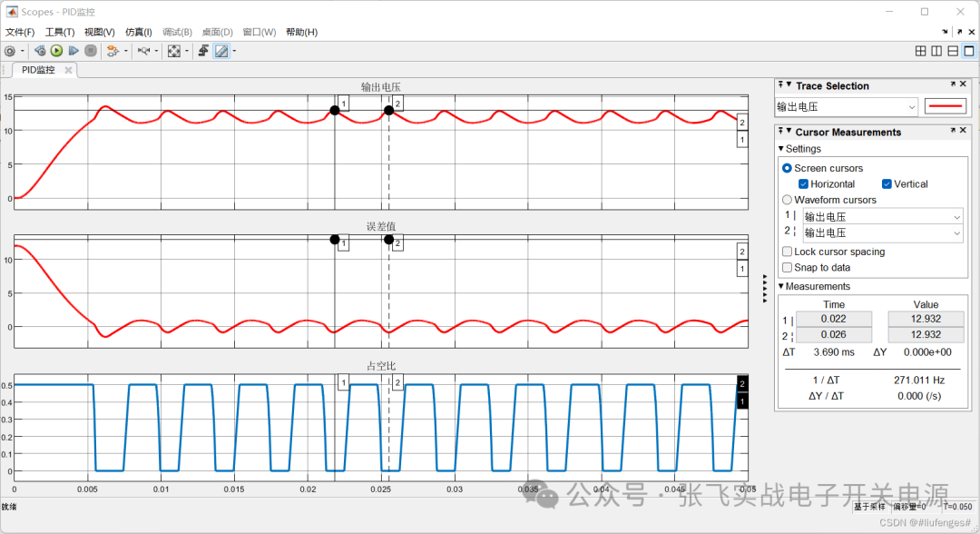
Task: Collapse Trace Selection panel with triangle
Action: click(x=789, y=85)
